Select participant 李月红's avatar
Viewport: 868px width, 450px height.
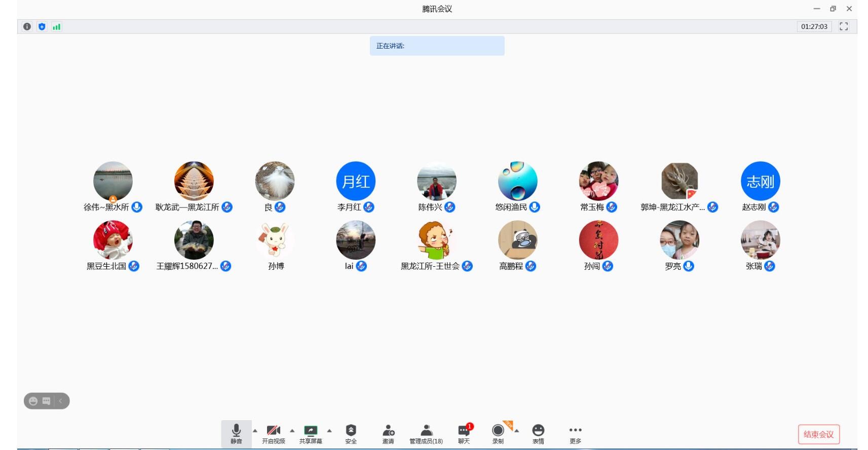tap(356, 181)
